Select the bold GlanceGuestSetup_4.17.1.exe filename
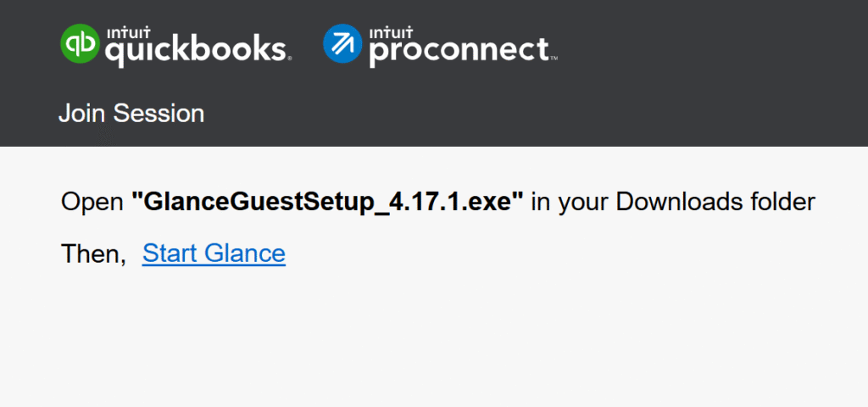The width and height of the screenshot is (868, 407). tap(327, 202)
